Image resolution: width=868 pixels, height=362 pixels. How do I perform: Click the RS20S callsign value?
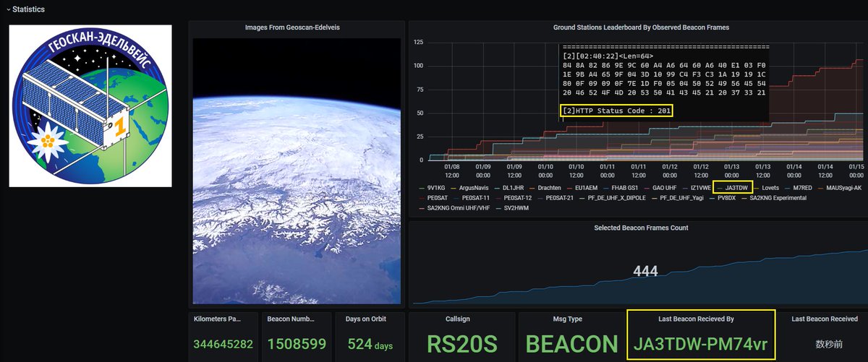(462, 345)
